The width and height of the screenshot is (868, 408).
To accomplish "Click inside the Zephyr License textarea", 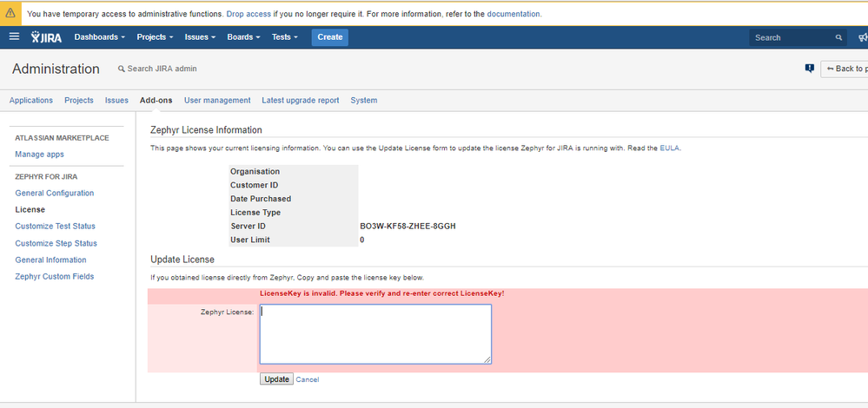I will tap(375, 334).
